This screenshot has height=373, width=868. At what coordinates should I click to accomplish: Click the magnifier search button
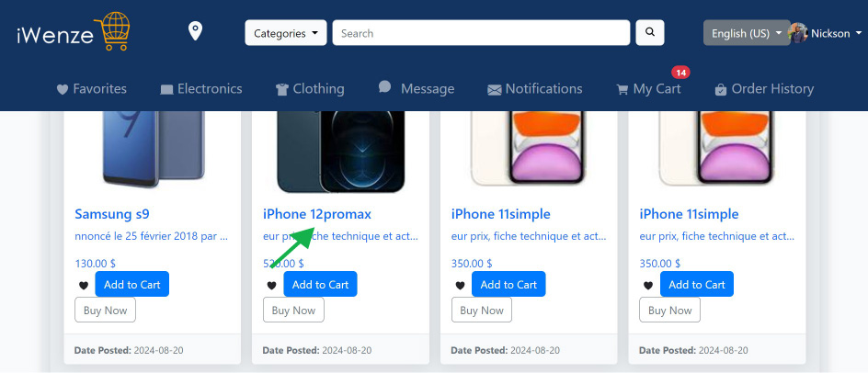tap(650, 33)
